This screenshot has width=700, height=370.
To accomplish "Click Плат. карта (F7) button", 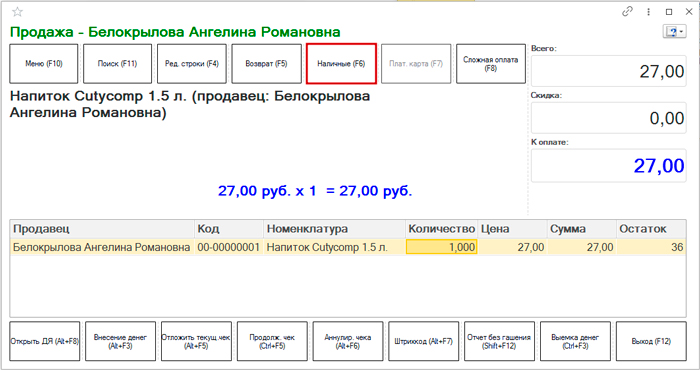I will click(x=416, y=63).
